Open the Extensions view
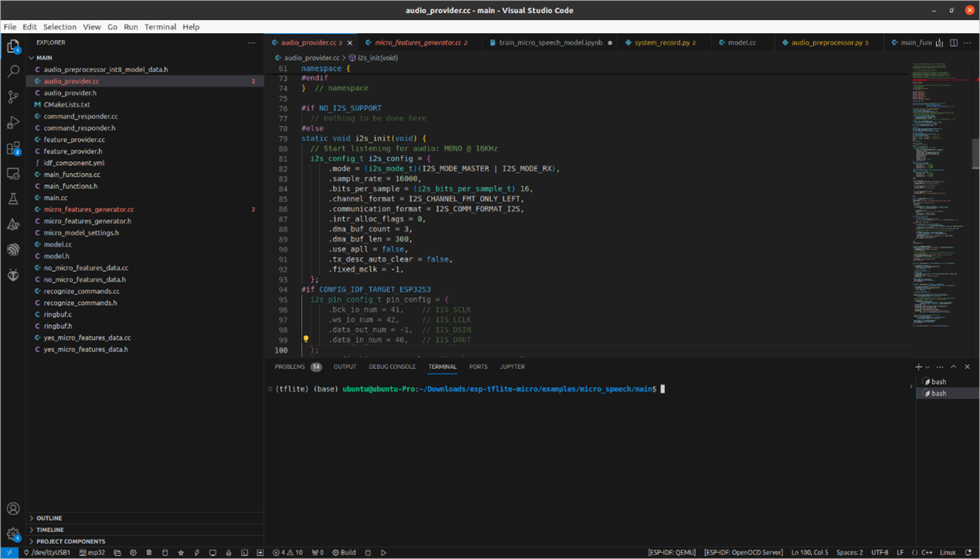Image resolution: width=980 pixels, height=559 pixels. (13, 148)
